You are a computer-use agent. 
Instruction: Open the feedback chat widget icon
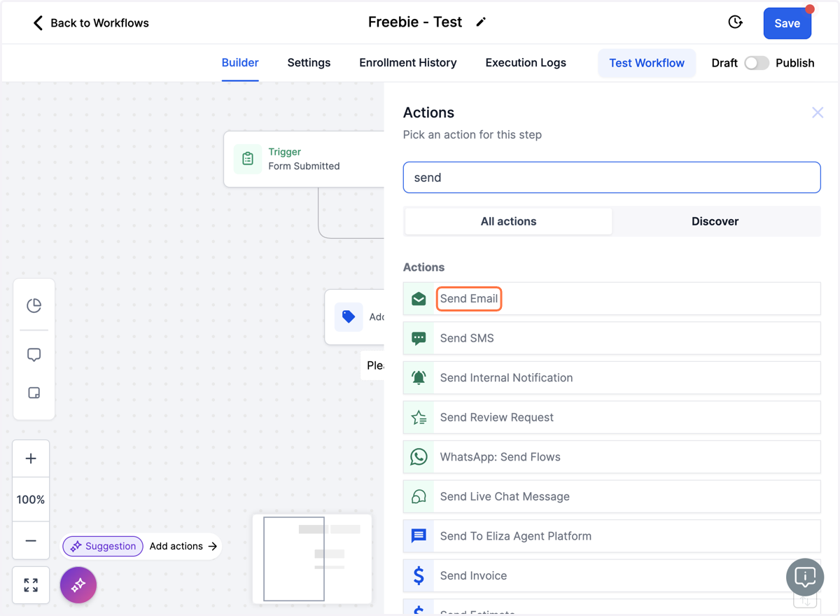[805, 577]
